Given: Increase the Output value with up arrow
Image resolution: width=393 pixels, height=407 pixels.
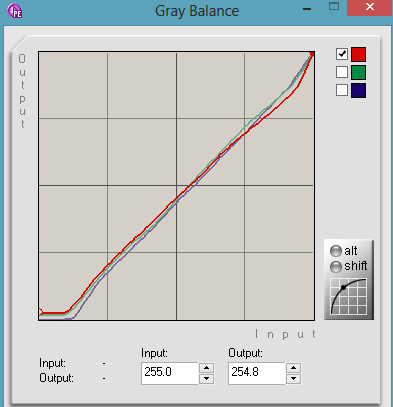Looking at the screenshot, I should [x=294, y=368].
